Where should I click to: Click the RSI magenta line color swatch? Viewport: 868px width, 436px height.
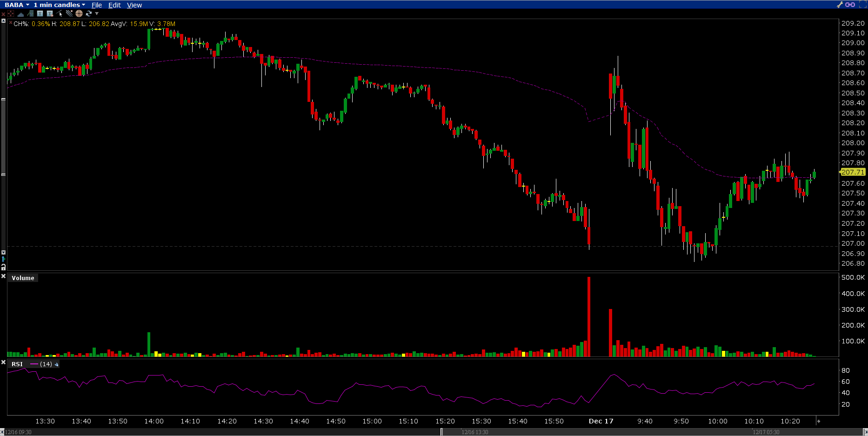click(x=34, y=364)
